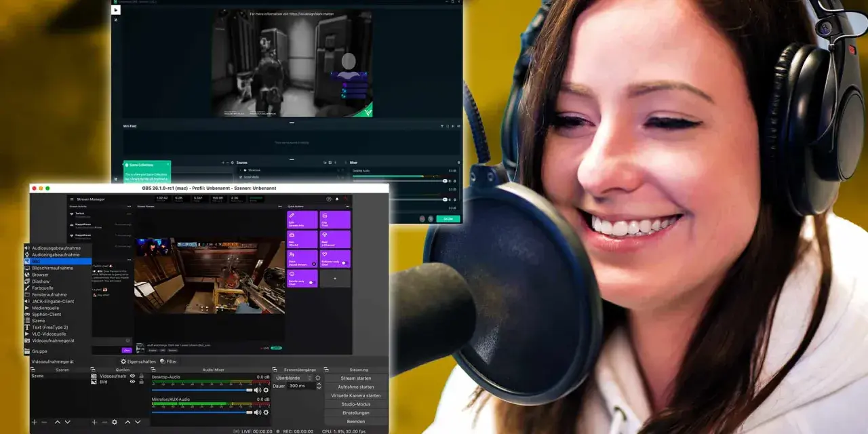Click the Mikrofon/AUX-Audio volume slider
This screenshot has width=868, height=434.
click(201, 412)
